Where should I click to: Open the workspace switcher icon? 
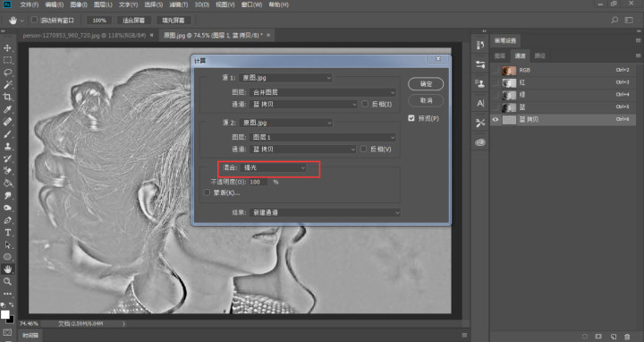point(629,20)
